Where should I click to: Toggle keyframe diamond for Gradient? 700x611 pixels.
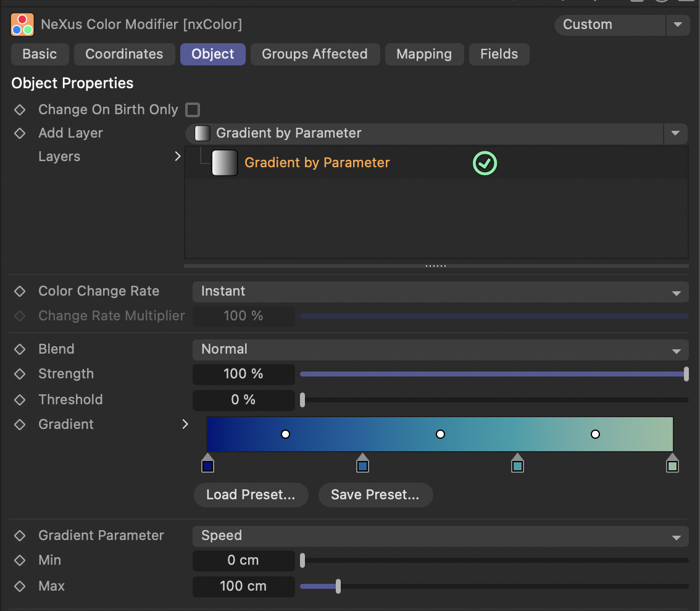pos(20,425)
